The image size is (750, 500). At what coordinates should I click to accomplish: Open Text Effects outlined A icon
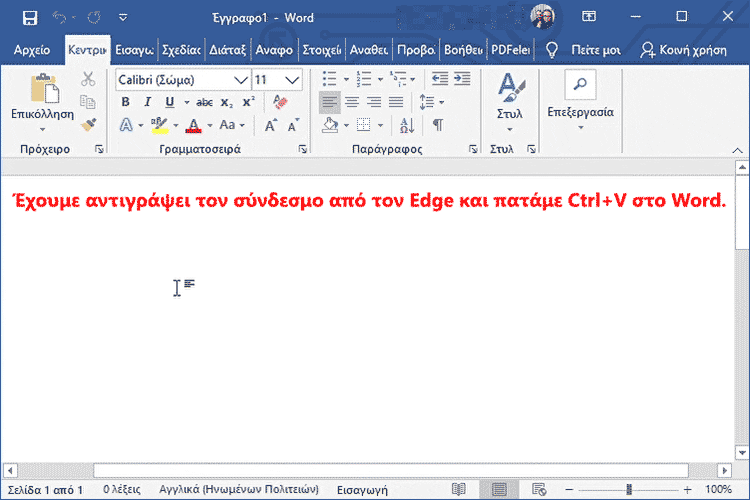tap(126, 125)
